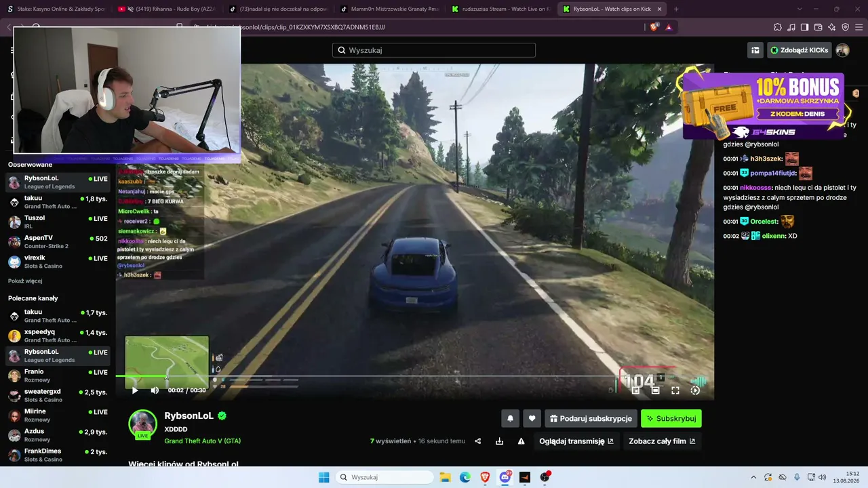Toggle theater mode on the video player
This screenshot has width=868, height=488.
[656, 390]
